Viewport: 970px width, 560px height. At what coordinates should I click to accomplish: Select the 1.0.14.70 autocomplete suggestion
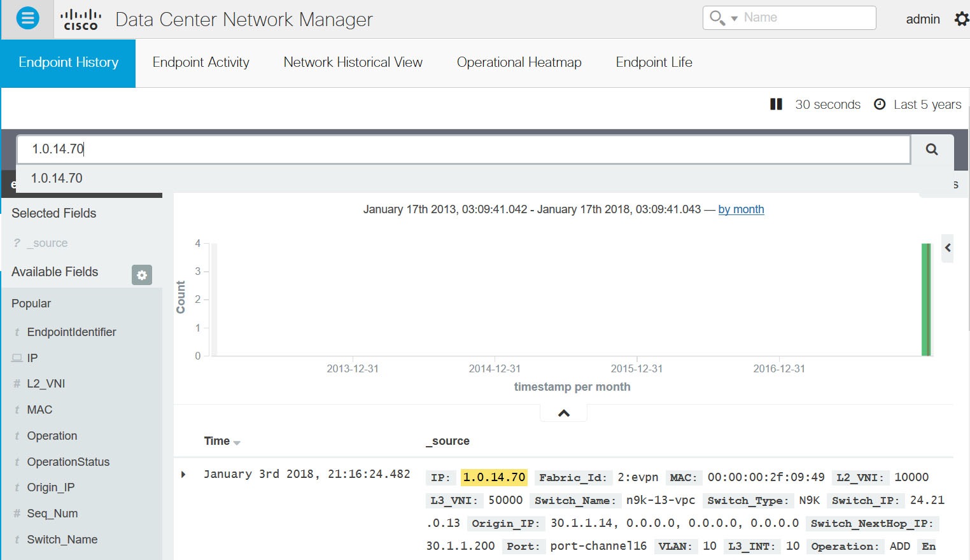[x=56, y=178]
